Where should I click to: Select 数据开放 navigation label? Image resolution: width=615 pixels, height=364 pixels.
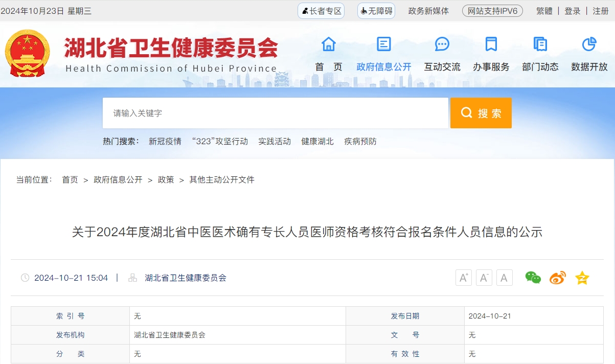[589, 67]
